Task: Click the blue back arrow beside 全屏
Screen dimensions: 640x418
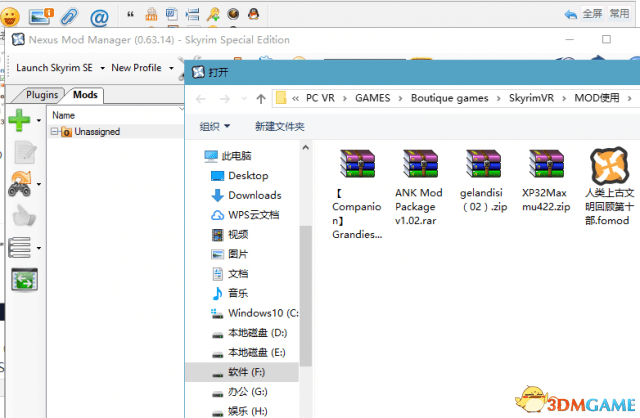Action: tap(571, 15)
